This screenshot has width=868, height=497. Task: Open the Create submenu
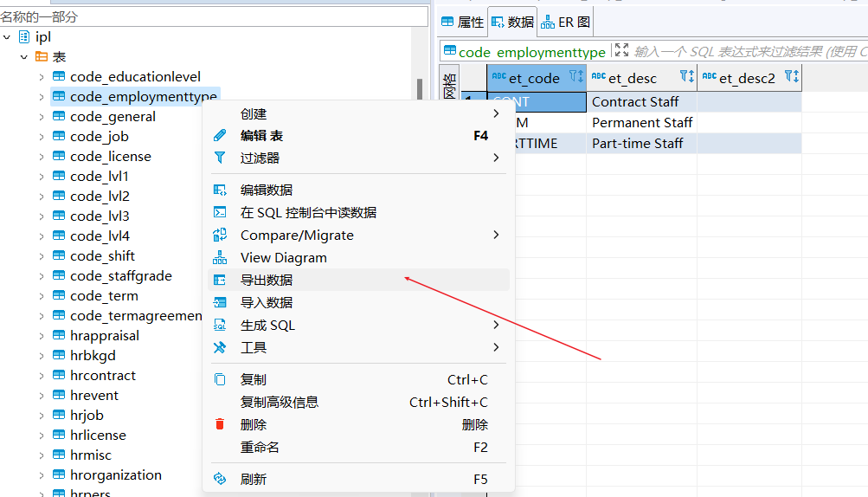359,113
